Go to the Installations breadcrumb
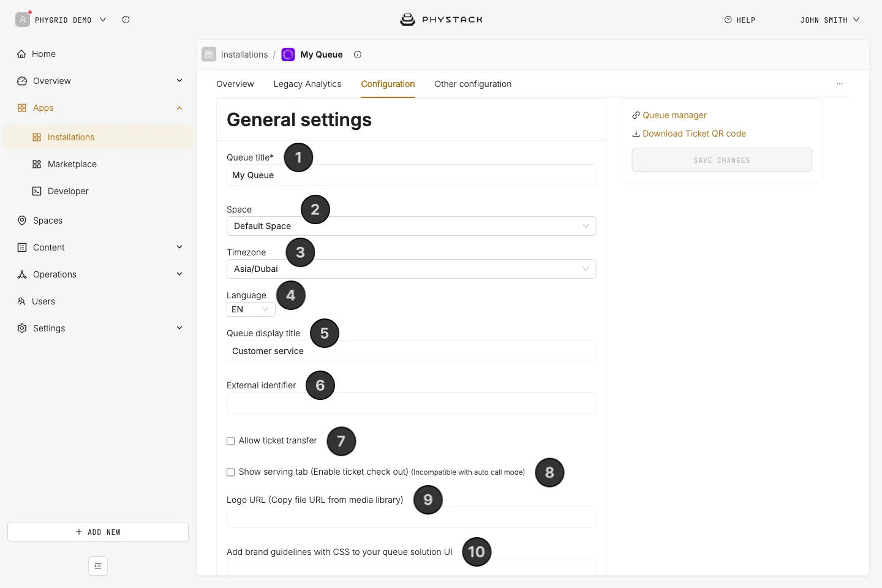The height and width of the screenshot is (588, 882). [244, 55]
